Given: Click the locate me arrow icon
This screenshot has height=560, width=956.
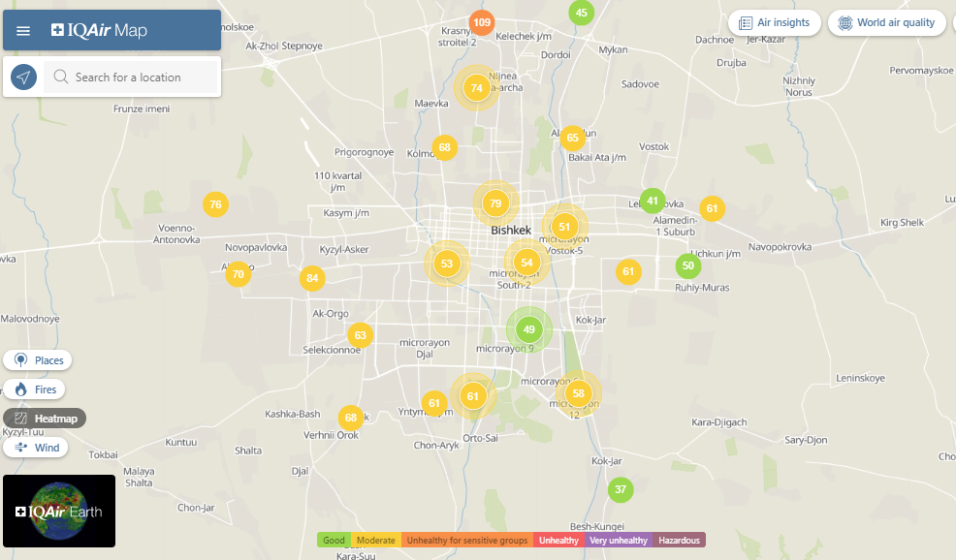Looking at the screenshot, I should 24,78.
